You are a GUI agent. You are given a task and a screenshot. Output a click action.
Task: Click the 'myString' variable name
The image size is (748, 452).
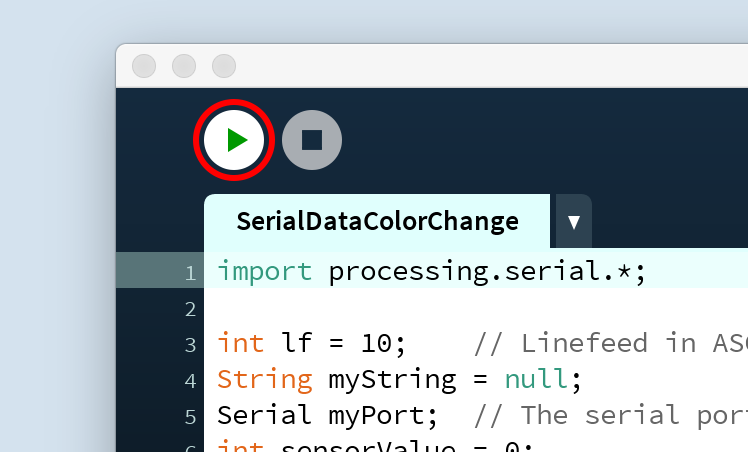[x=392, y=380]
